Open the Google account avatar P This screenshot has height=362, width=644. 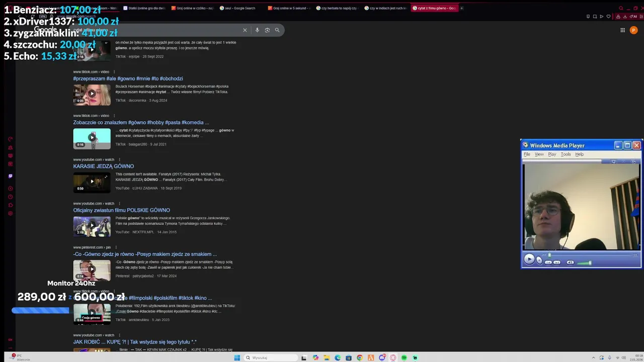coord(633,30)
